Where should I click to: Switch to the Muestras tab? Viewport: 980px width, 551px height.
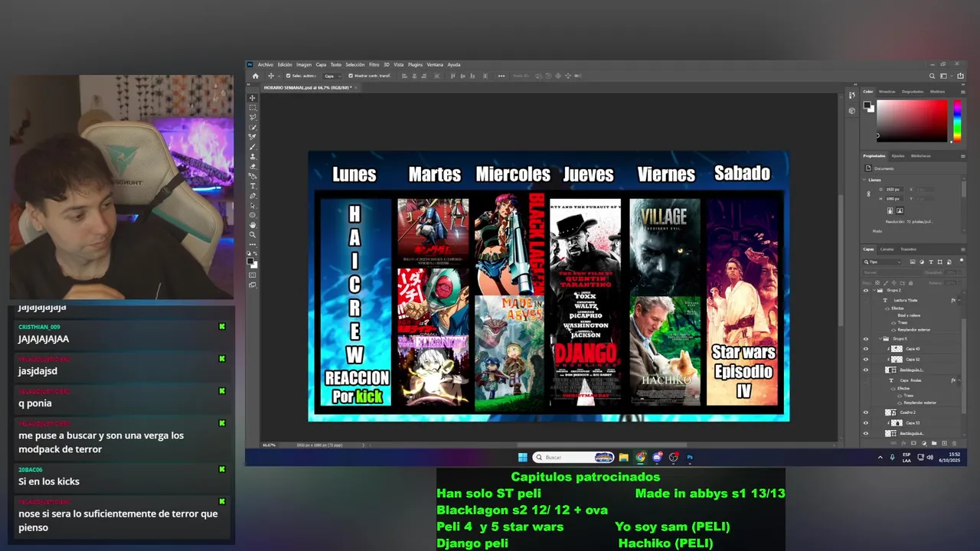click(887, 92)
